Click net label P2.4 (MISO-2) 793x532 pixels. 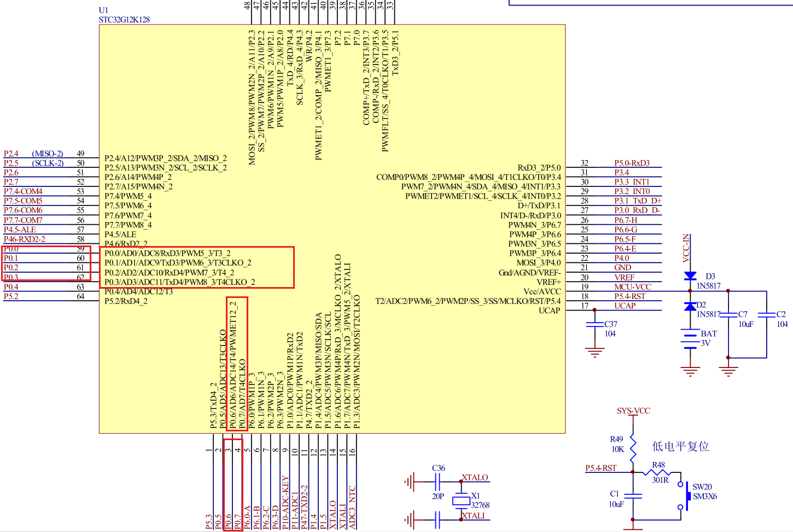(x=33, y=154)
